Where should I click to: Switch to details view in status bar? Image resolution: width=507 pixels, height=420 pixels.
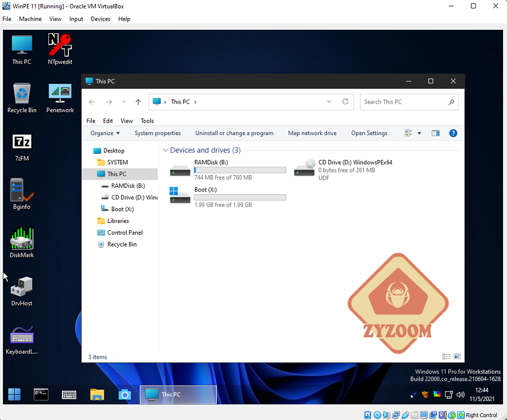(446, 356)
